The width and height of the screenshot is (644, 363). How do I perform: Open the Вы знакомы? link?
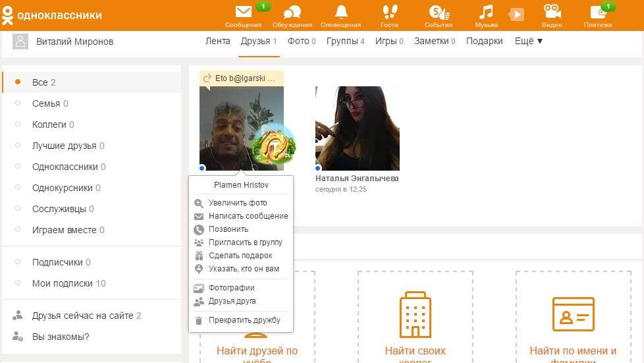(x=61, y=337)
